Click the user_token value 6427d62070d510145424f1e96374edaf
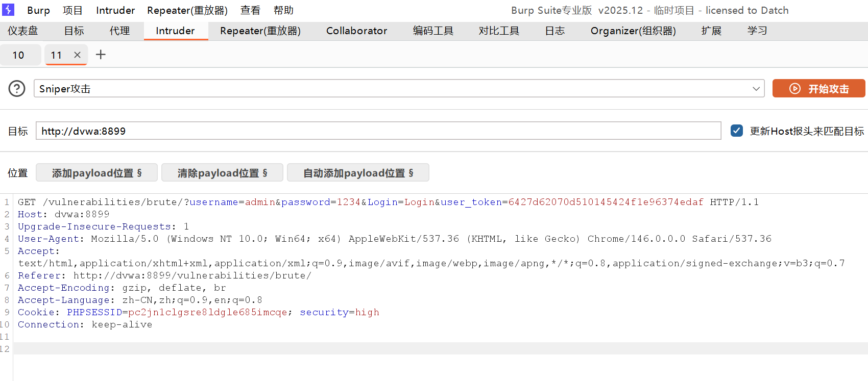This screenshot has height=381, width=868. point(606,202)
